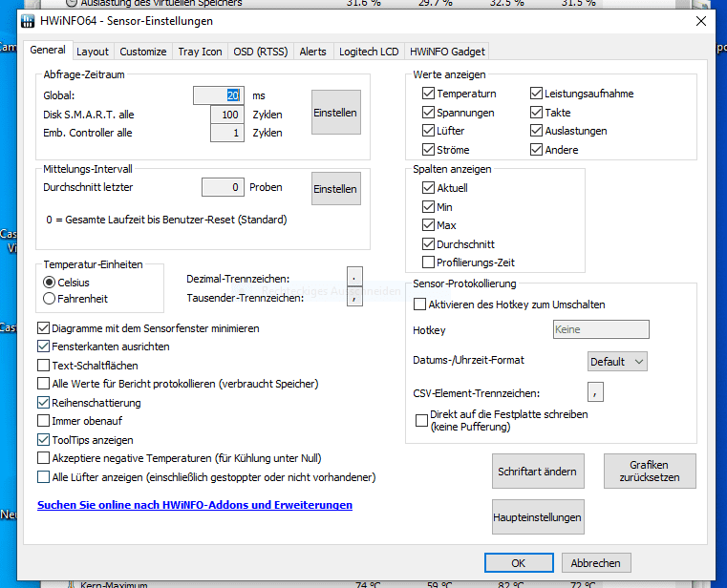The width and height of the screenshot is (727, 588).
Task: Open the HWiNFO-Addons online search link
Action: click(x=195, y=505)
